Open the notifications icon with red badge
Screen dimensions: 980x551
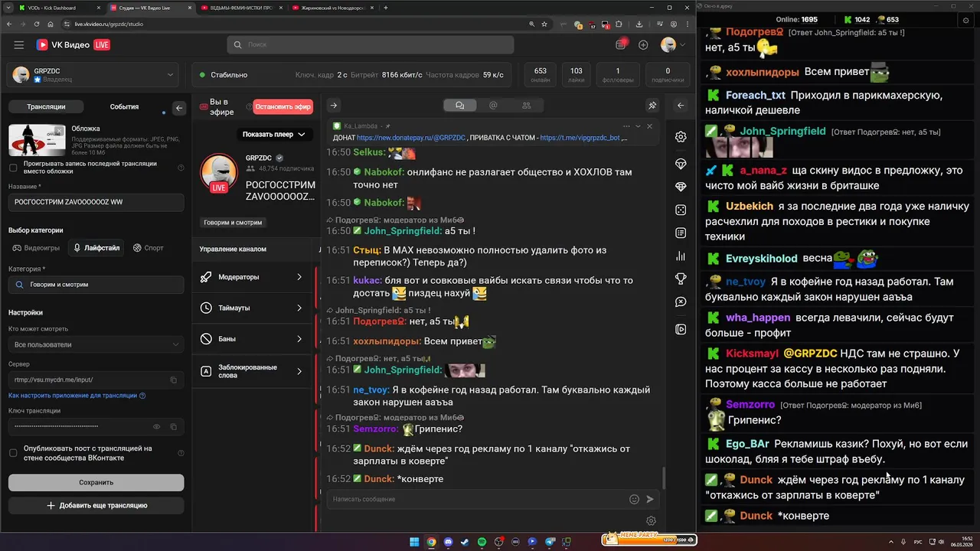622,44
